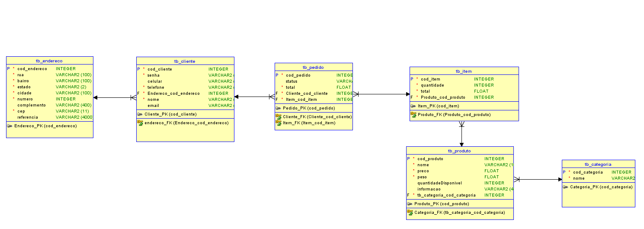Select the status column in tb_pedido
The image size is (644, 229).
(314, 81)
